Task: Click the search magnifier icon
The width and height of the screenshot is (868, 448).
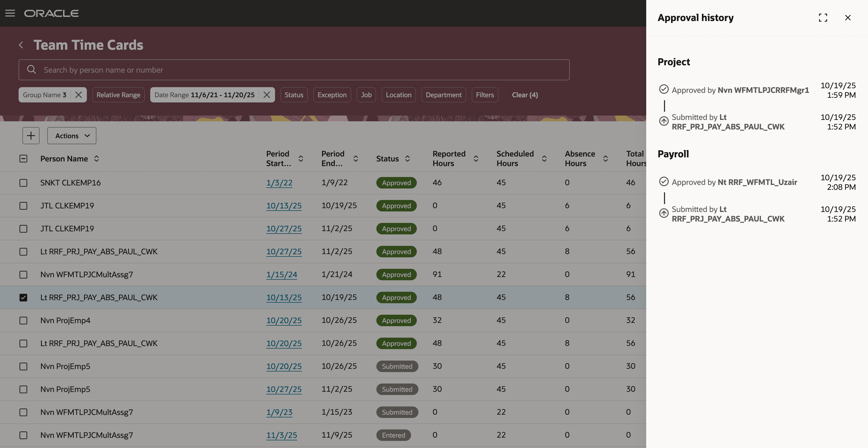Action: pos(31,69)
